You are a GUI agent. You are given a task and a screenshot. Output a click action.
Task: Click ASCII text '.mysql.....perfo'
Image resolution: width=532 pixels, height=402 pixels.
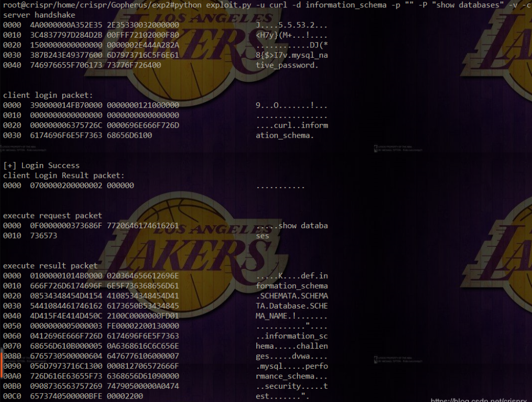pyautogui.click(x=292, y=366)
